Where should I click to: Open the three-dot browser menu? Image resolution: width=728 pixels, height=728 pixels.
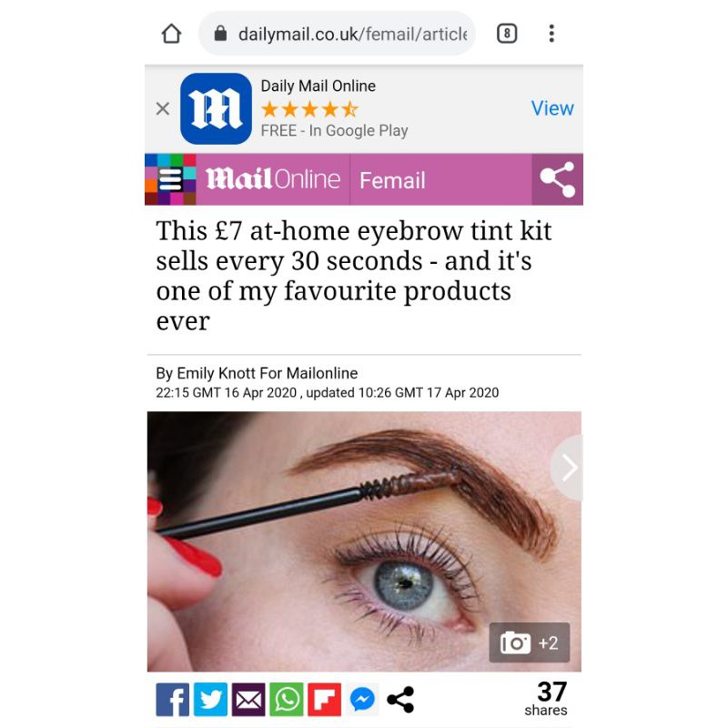[x=551, y=34]
